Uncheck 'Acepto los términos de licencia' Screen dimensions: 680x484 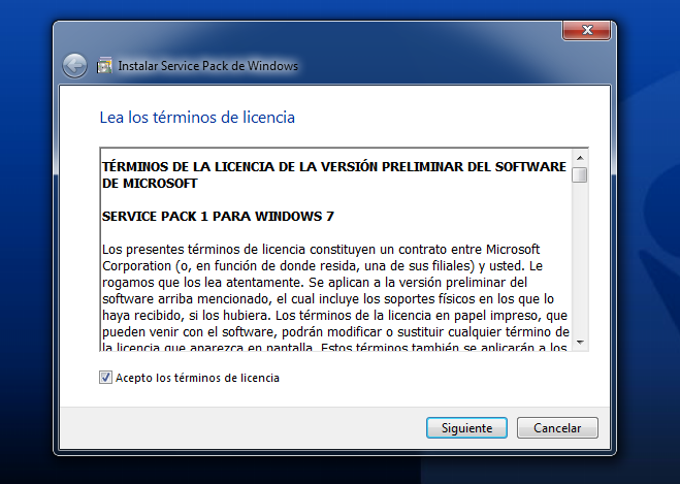105,377
